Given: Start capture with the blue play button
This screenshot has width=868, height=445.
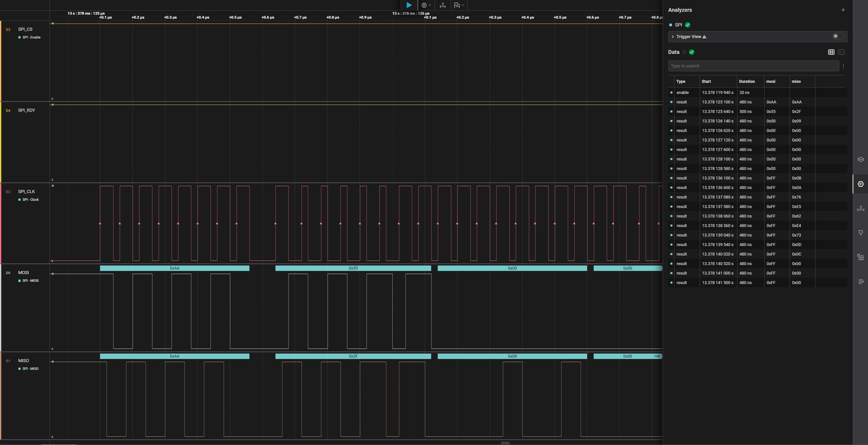Looking at the screenshot, I should (409, 5).
